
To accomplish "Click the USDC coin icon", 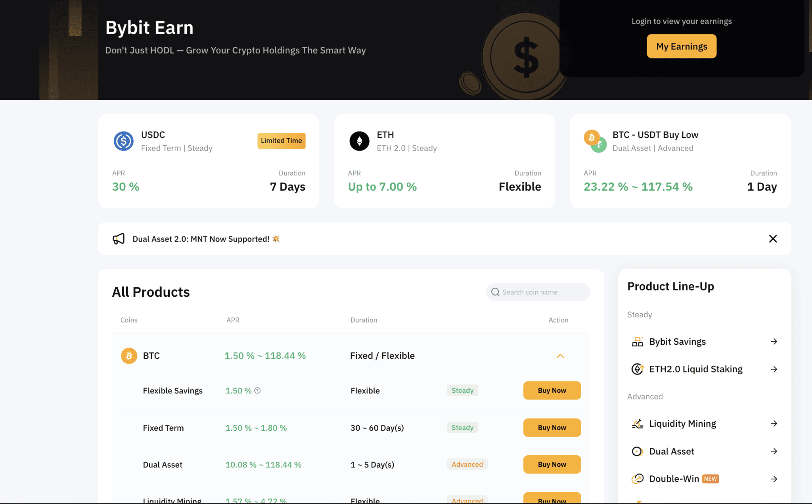I will [123, 141].
